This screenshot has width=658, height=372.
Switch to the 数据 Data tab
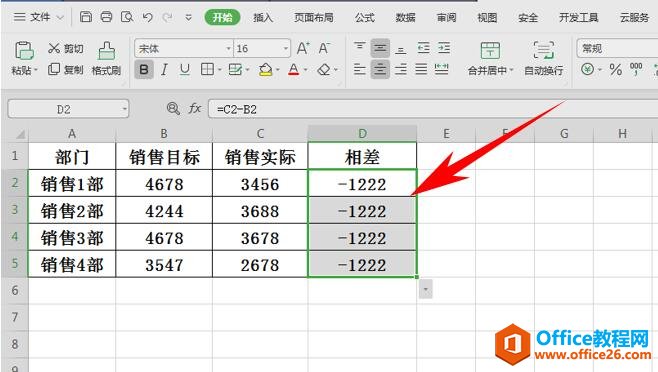[405, 17]
